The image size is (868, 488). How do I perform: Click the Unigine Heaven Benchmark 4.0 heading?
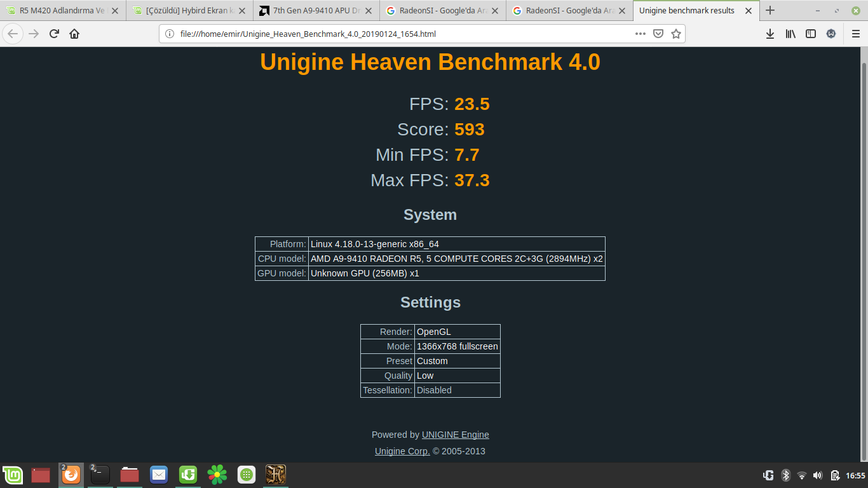pos(430,62)
